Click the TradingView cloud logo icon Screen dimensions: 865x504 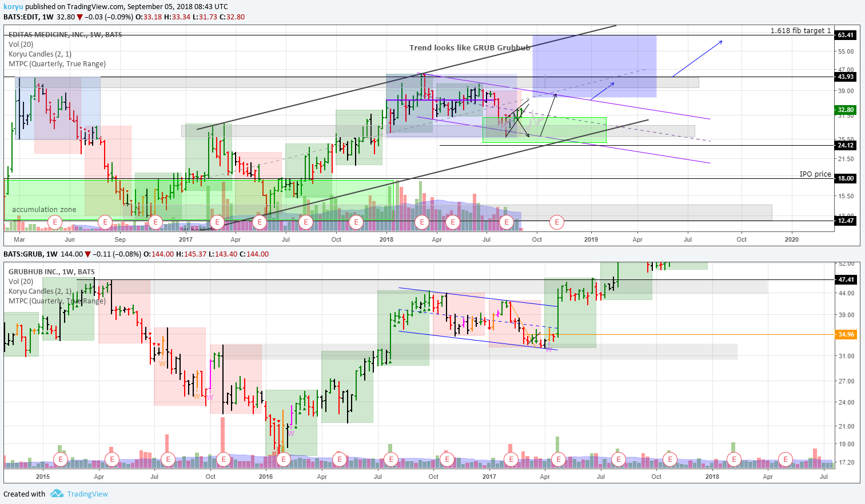coord(56,493)
